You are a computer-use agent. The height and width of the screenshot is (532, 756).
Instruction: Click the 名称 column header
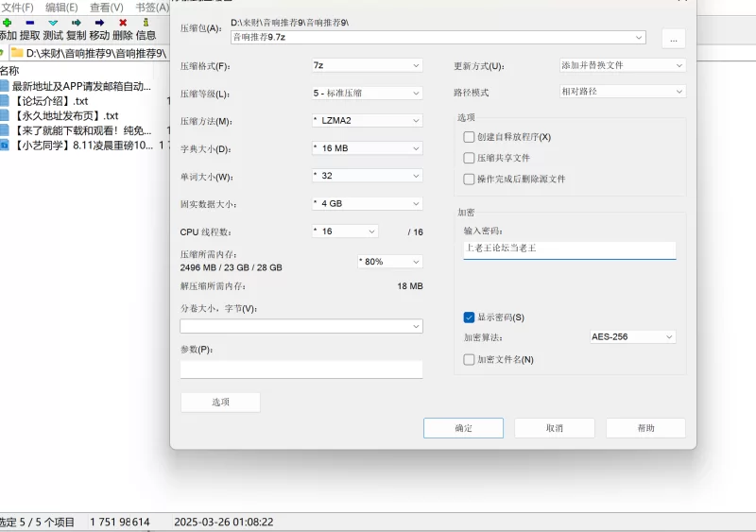tap(9, 71)
